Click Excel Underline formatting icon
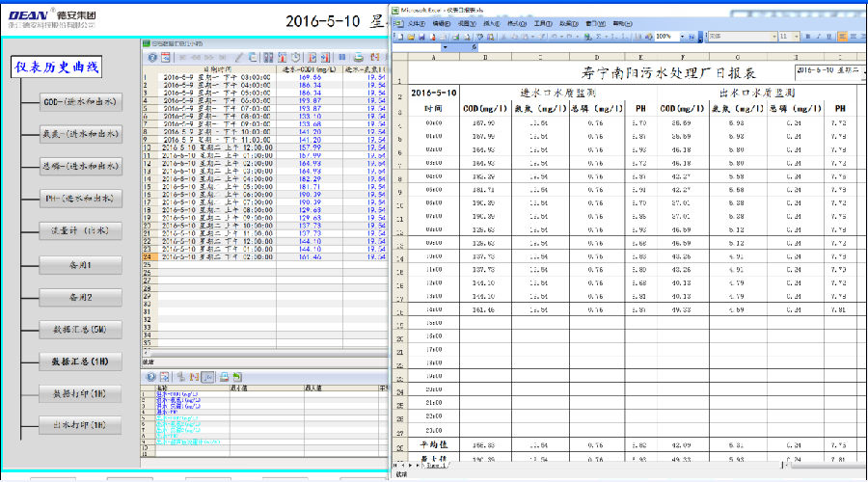868x482 pixels. 829,37
